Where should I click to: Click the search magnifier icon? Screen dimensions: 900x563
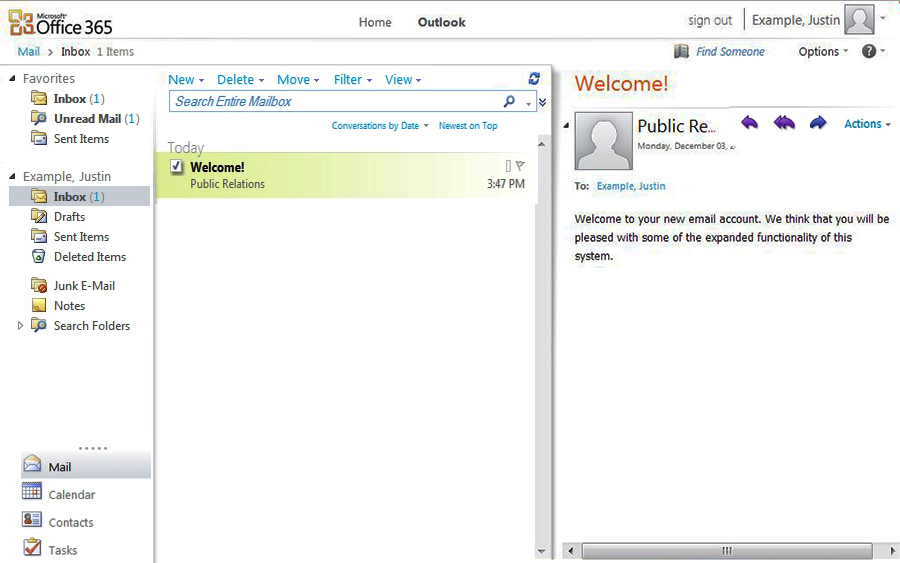click(509, 102)
